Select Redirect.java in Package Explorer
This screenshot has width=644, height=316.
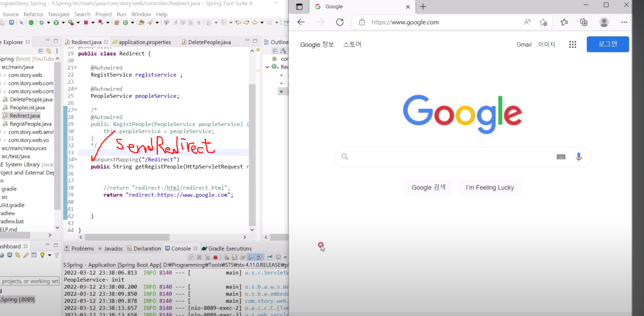pyautogui.click(x=21, y=116)
